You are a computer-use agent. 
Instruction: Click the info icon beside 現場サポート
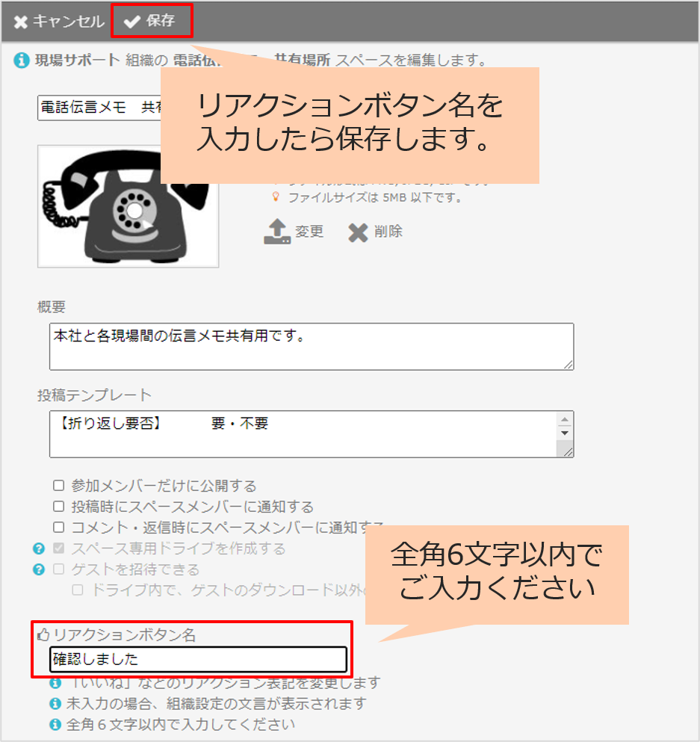pyautogui.click(x=21, y=61)
